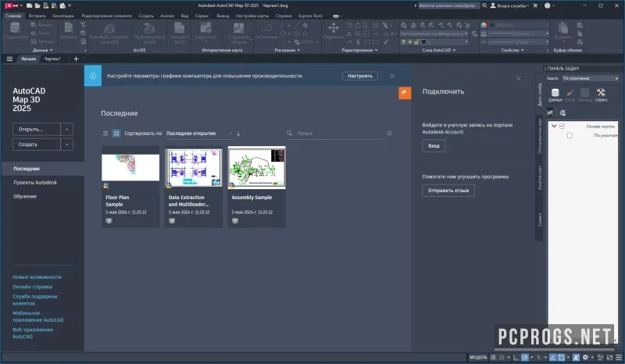The width and height of the screenshot is (625, 364).
Task: Click the Открыть... button
Action: click(37, 129)
